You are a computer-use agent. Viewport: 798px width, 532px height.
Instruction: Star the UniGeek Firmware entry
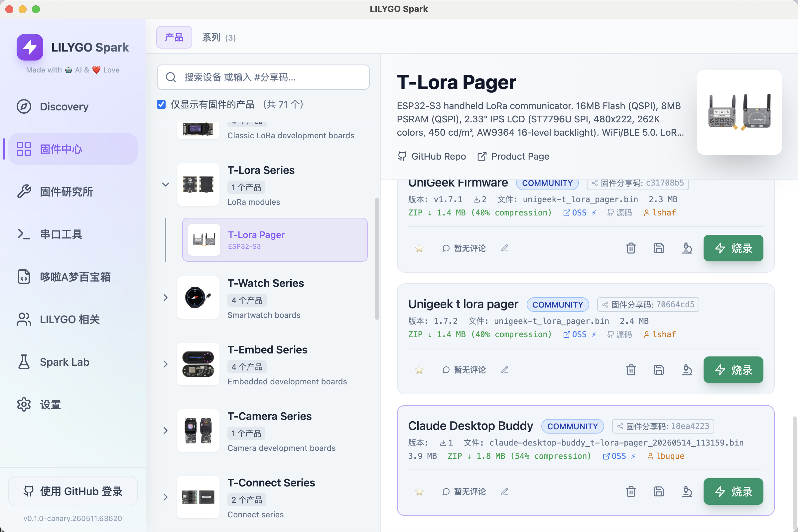click(419, 248)
